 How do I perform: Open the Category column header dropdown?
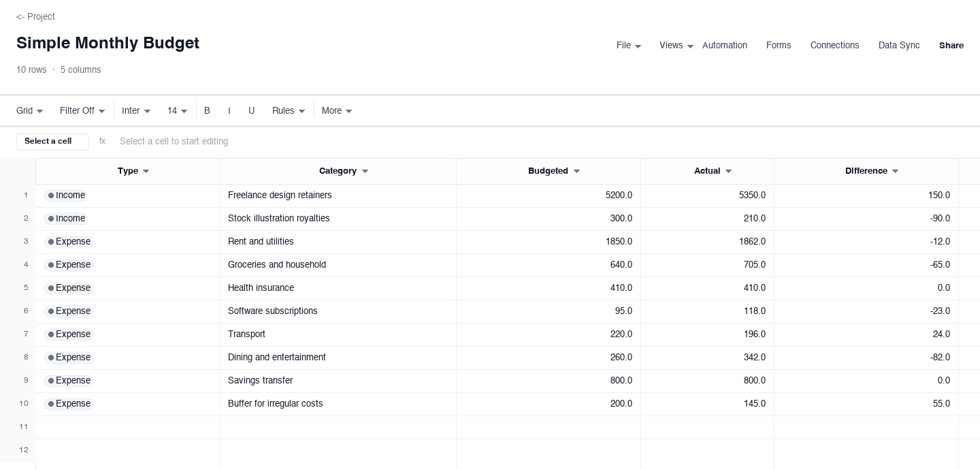click(x=365, y=172)
